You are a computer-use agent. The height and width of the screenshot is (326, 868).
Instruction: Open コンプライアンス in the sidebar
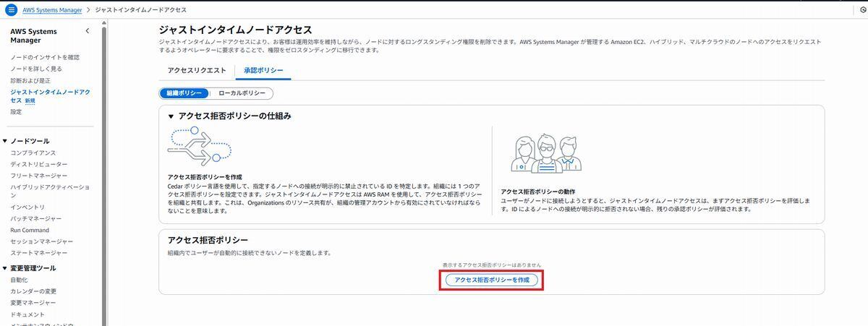(x=33, y=153)
